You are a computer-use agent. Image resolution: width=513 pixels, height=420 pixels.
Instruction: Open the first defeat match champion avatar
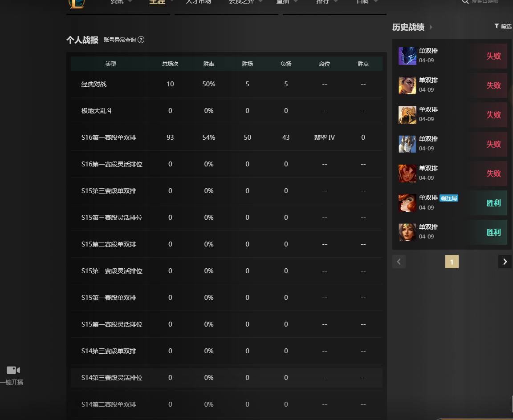407,56
